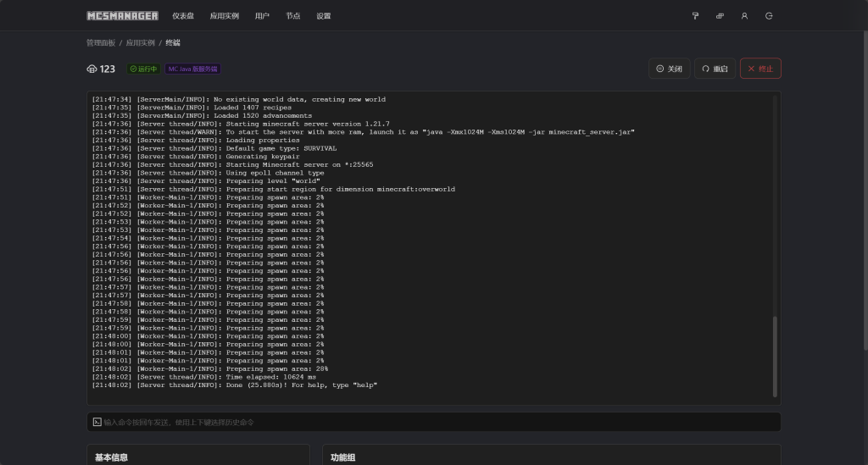
Task: Click the MC Java 版服务端 tag
Action: (x=192, y=69)
